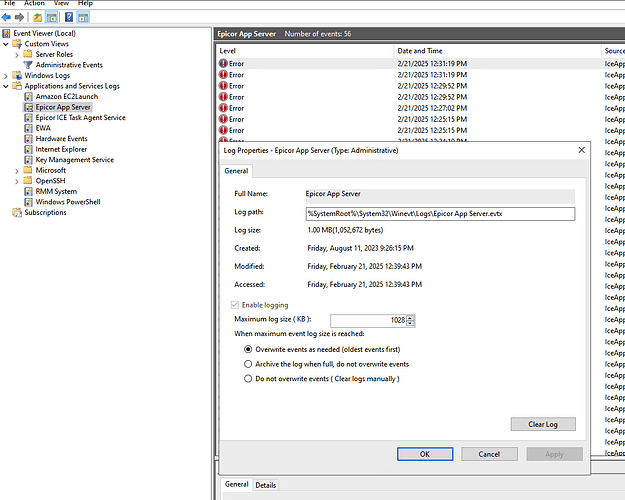Click the Key Management Service log icon
The width and height of the screenshot is (625, 500).
tap(28, 160)
